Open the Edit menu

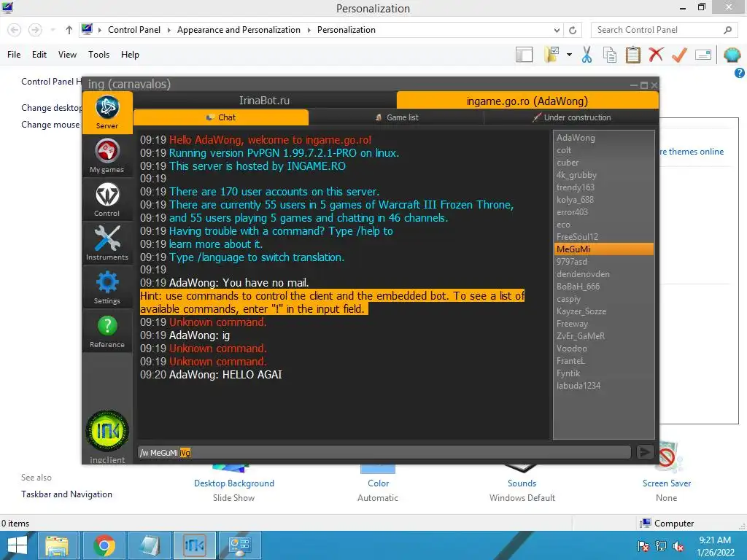click(39, 55)
